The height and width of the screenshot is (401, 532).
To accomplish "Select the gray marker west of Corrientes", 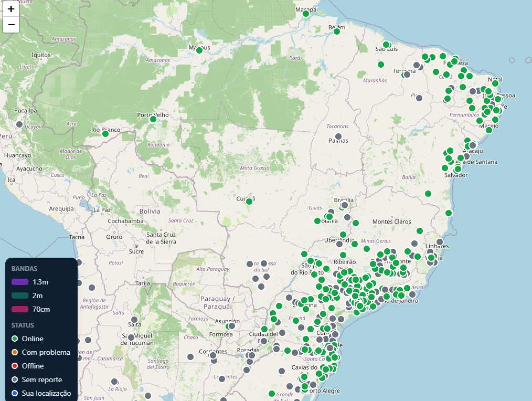I will pos(190,357).
